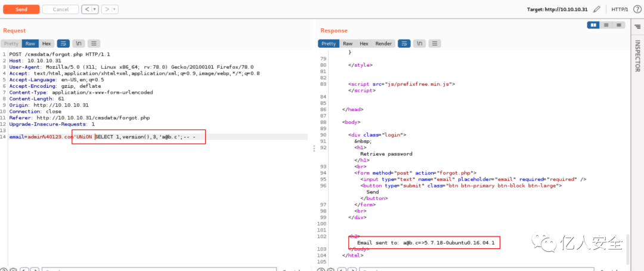
Task: Toggle line wrap in Response panel
Action: (404, 44)
